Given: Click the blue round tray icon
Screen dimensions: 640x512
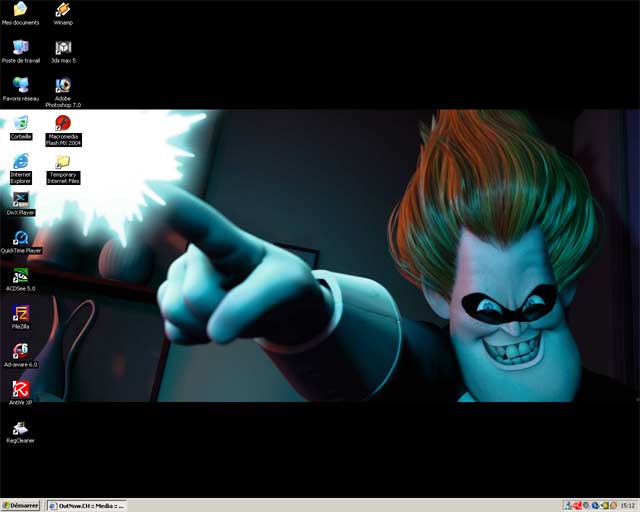Looking at the screenshot, I should point(596,505).
